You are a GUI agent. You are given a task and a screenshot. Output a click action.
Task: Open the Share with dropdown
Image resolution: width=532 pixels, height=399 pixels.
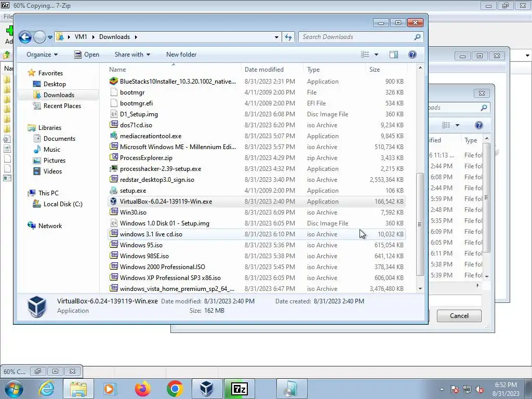pos(132,55)
